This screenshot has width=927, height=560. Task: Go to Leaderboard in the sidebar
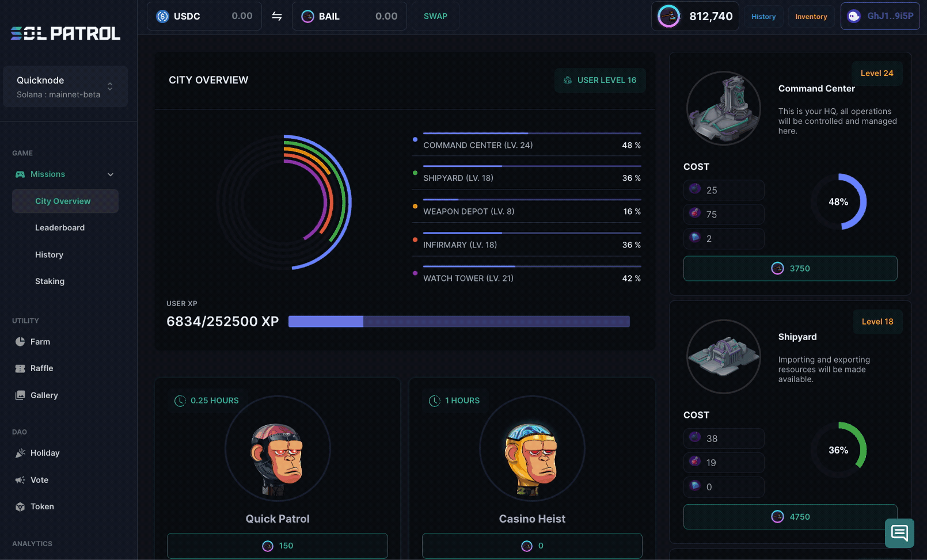click(60, 228)
